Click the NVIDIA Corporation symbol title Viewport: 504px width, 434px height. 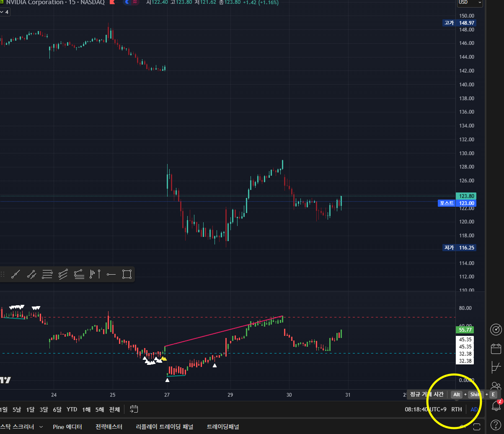(x=34, y=2)
